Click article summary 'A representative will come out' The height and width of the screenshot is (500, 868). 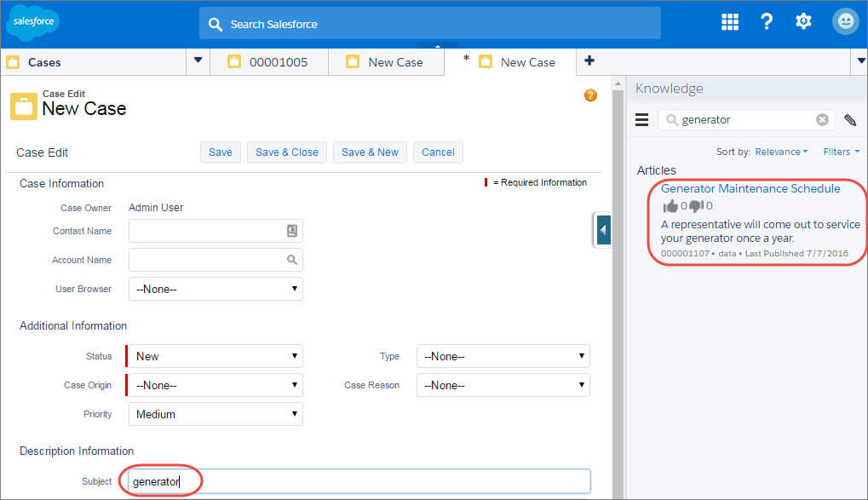pos(761,232)
